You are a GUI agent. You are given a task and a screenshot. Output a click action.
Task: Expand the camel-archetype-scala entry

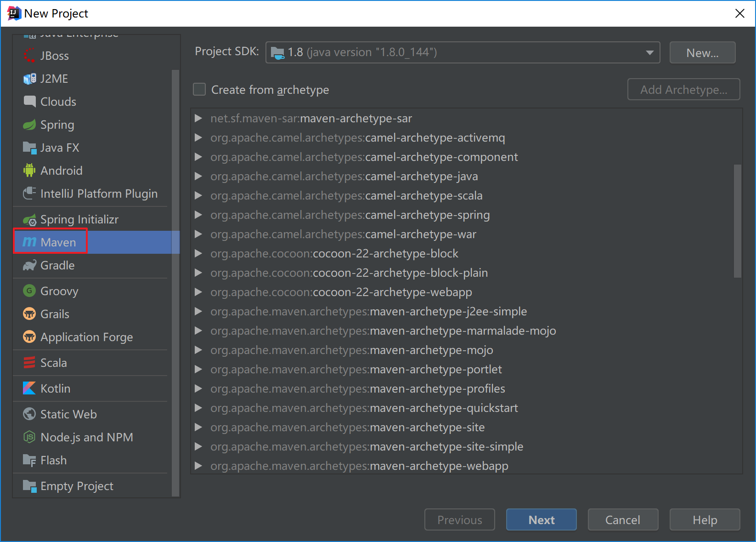coord(198,195)
